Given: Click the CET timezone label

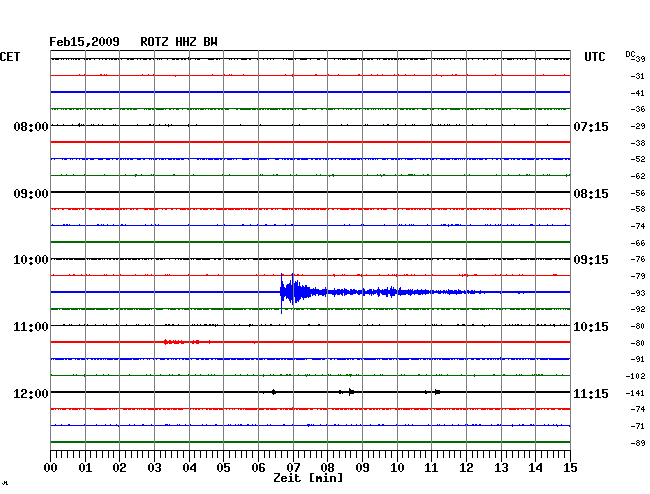Looking at the screenshot, I should [x=10, y=57].
